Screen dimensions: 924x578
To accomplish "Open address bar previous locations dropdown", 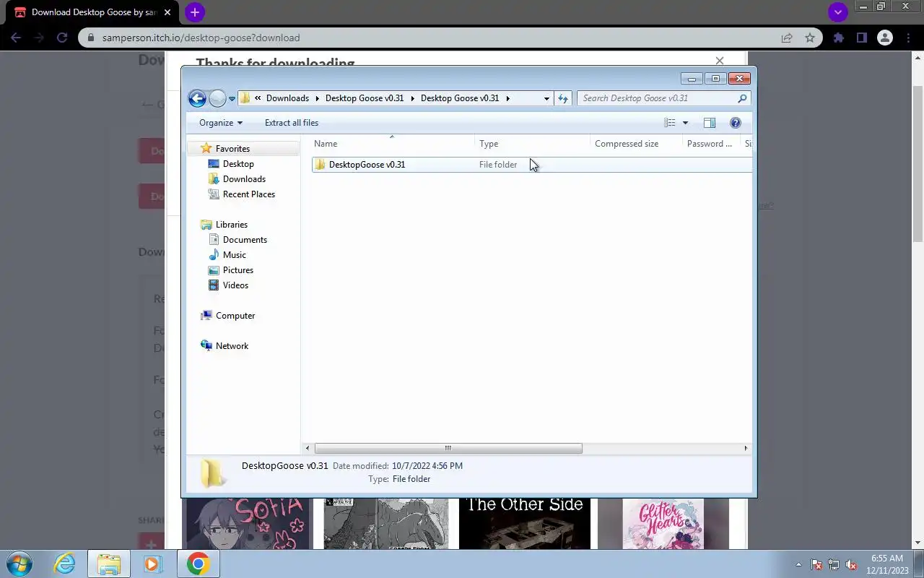I will [x=546, y=98].
